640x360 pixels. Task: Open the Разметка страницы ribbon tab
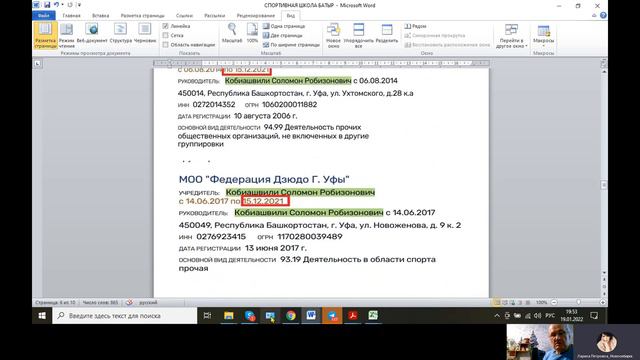(x=142, y=16)
